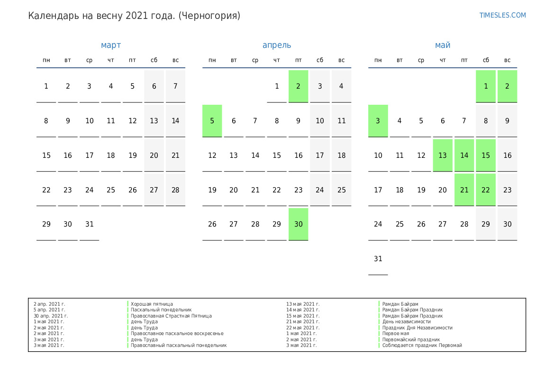Click March 31 date cell
This screenshot has height=392, width=554.
pyautogui.click(x=90, y=224)
